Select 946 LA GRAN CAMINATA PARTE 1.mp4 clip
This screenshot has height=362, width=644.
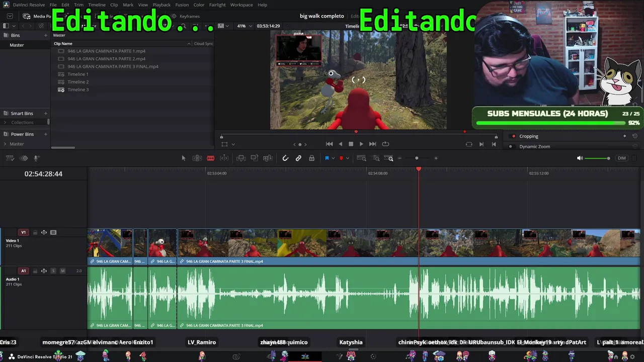pos(107,51)
